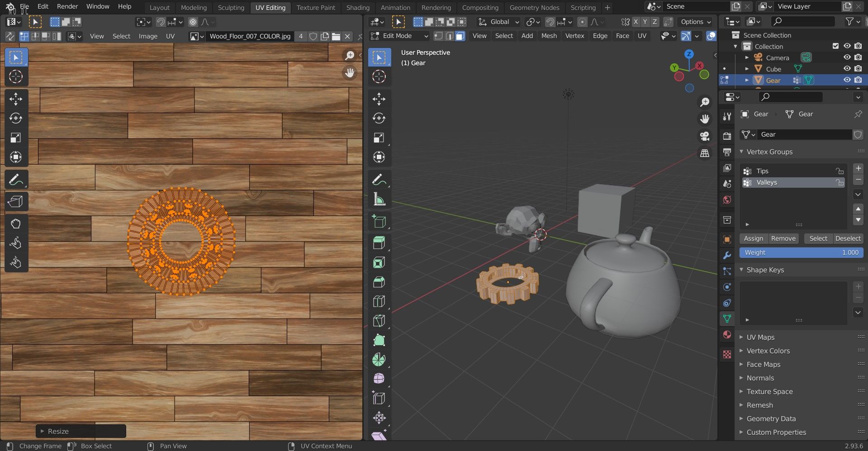Screen dimensions: 868x451
Task: Adjust the vertex group Weight slider
Action: [801, 252]
